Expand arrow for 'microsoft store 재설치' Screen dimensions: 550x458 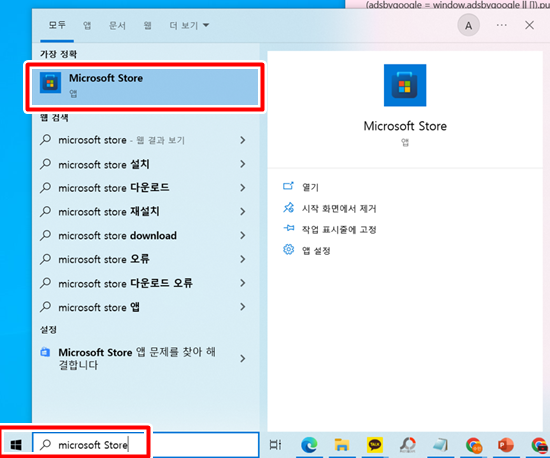[x=242, y=212]
